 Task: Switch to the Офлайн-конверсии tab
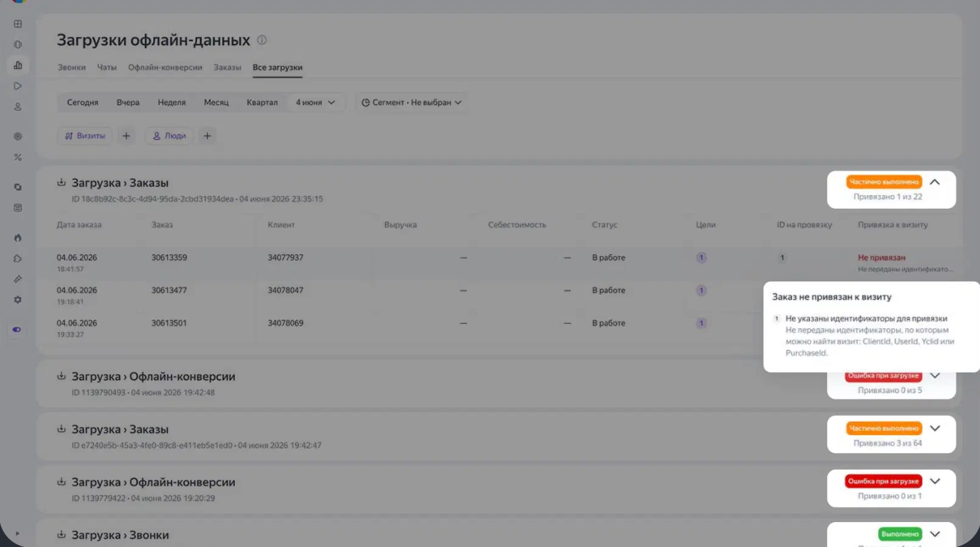(x=165, y=68)
